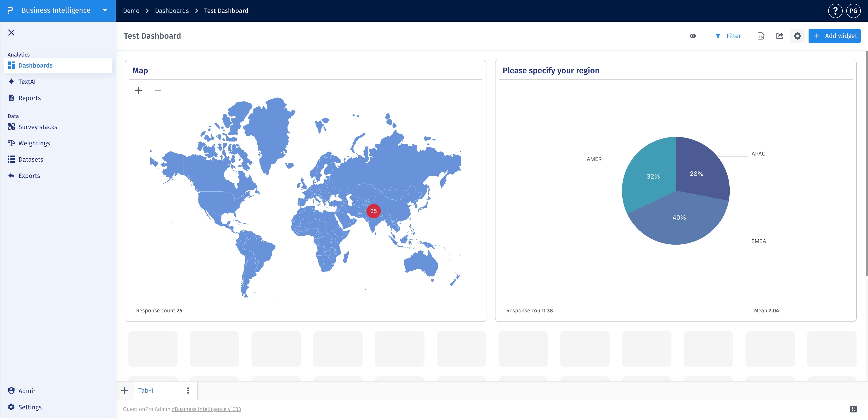Viewport: 868px width, 420px height.
Task: Close the sidebar with the X icon
Action: 11,32
